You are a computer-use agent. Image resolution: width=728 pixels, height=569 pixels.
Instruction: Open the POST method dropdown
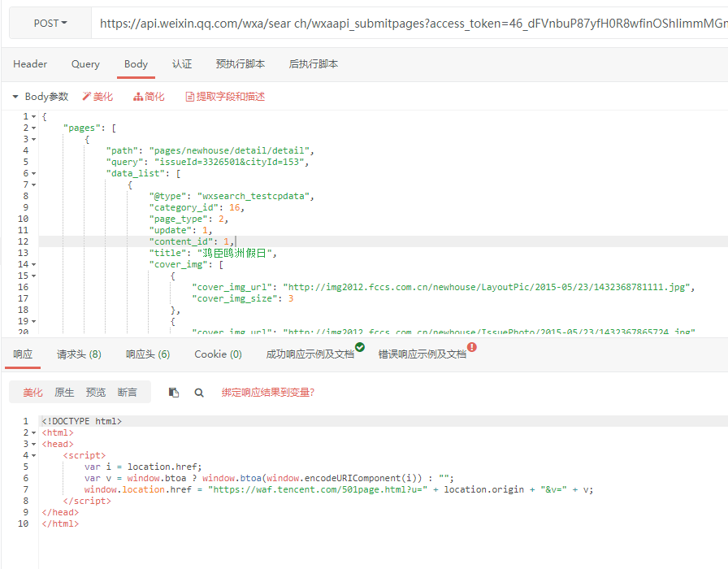pos(50,24)
